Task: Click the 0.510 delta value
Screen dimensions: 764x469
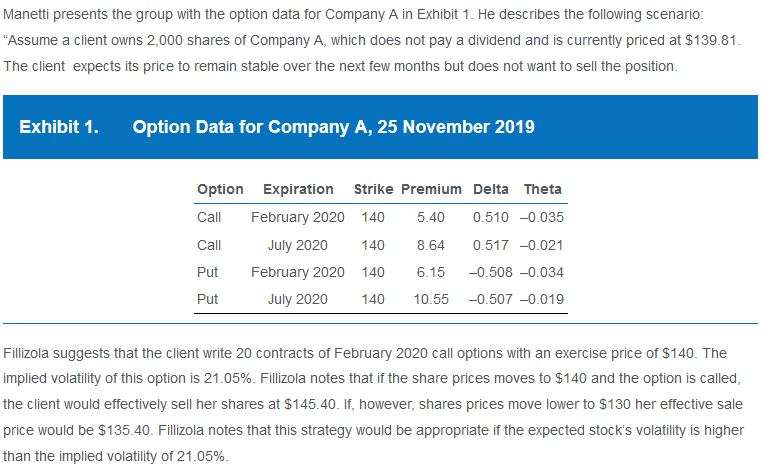Action: (x=490, y=217)
